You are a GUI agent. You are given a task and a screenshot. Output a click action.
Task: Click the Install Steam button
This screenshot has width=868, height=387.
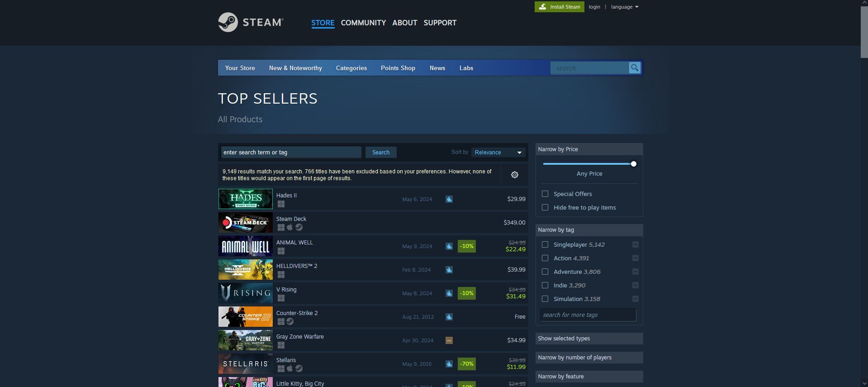[560, 7]
